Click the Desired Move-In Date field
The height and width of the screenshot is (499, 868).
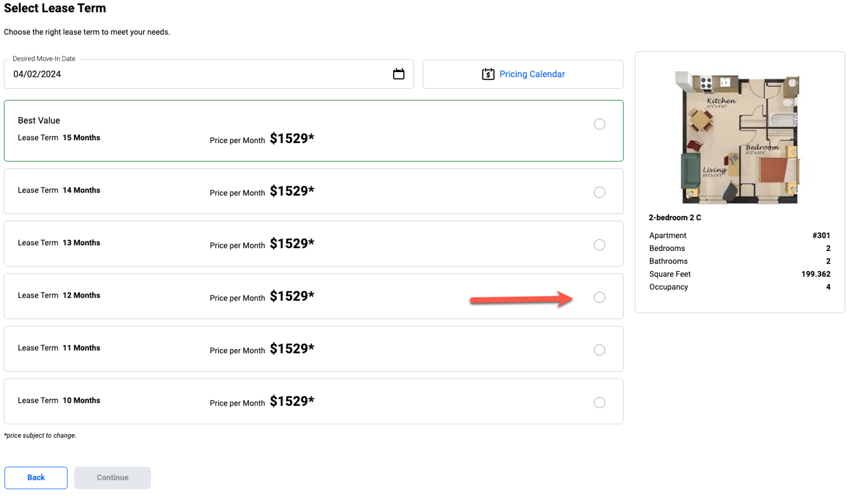point(208,74)
